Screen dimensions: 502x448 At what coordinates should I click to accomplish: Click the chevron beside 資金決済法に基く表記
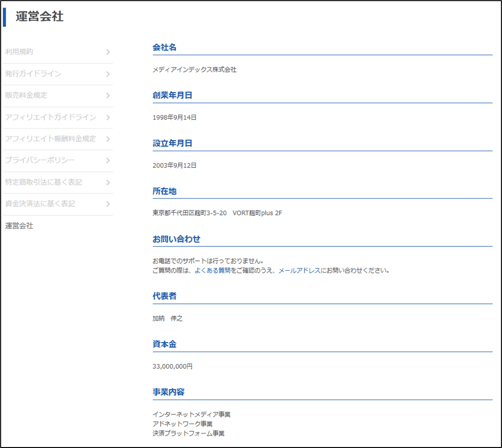click(x=108, y=204)
